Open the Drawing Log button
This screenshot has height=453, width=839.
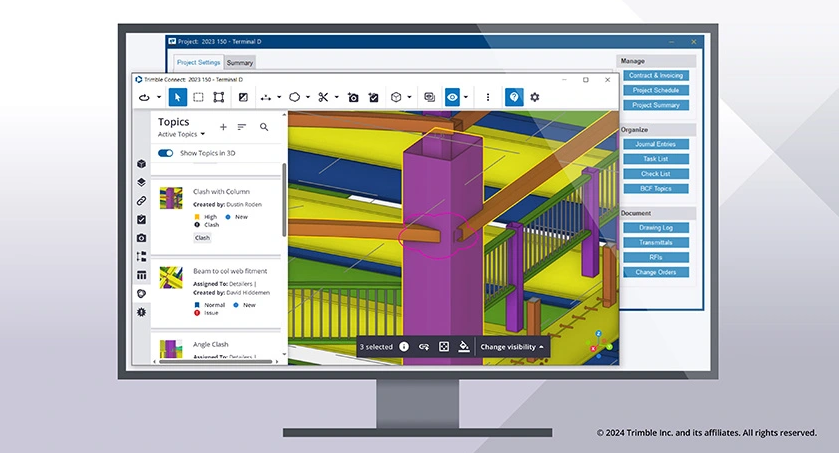point(656,228)
